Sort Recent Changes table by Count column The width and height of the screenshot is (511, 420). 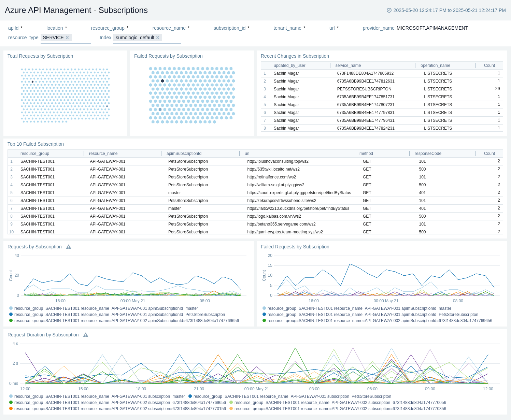[x=489, y=66]
